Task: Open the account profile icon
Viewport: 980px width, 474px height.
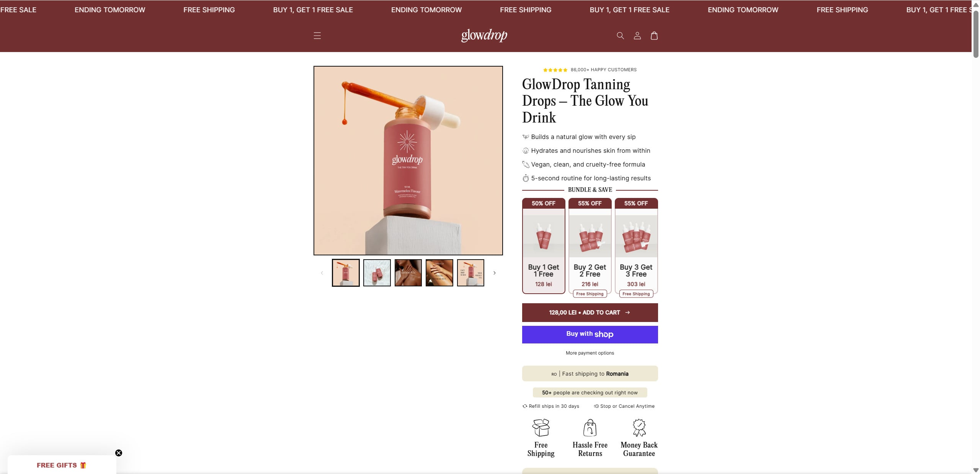Action: tap(637, 36)
